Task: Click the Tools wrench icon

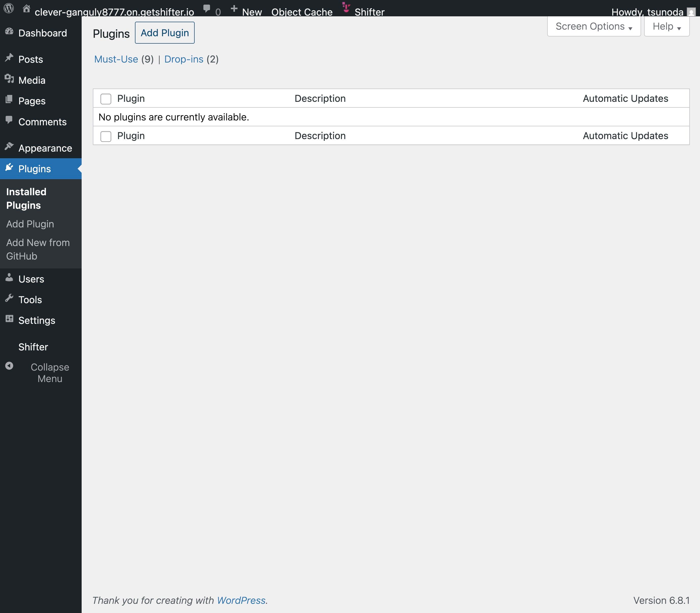Action: click(9, 298)
